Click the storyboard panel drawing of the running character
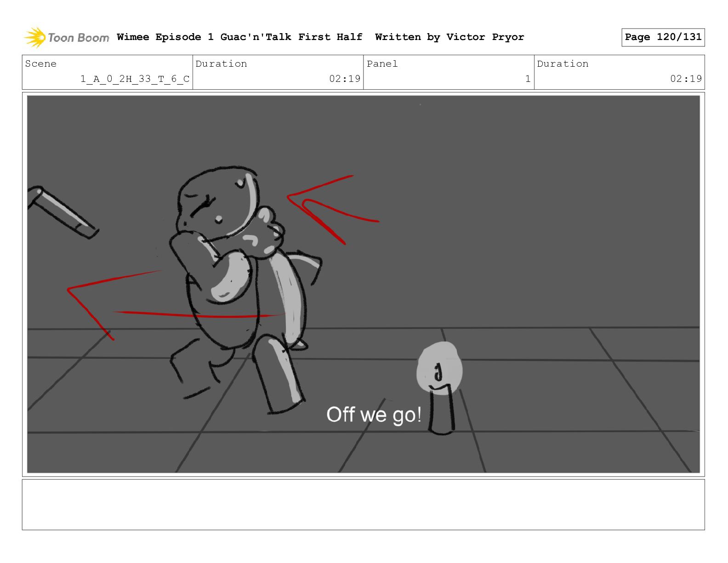The image size is (728, 563). pos(363,284)
